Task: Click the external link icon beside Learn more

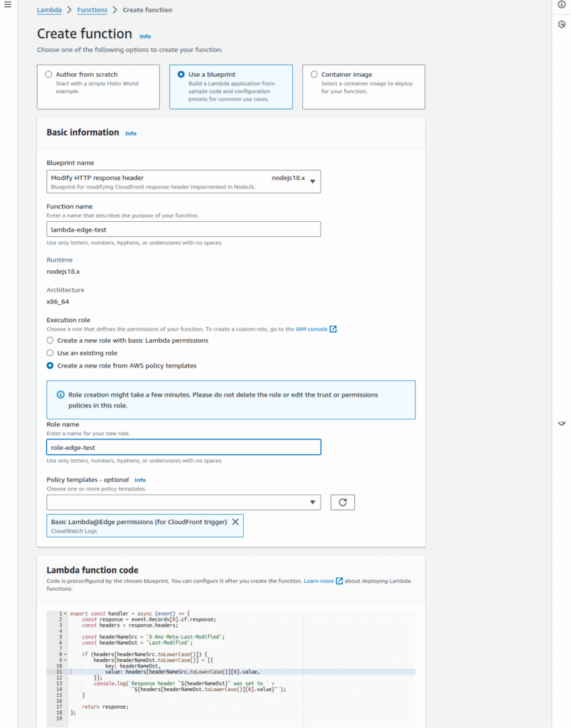Action: click(339, 581)
